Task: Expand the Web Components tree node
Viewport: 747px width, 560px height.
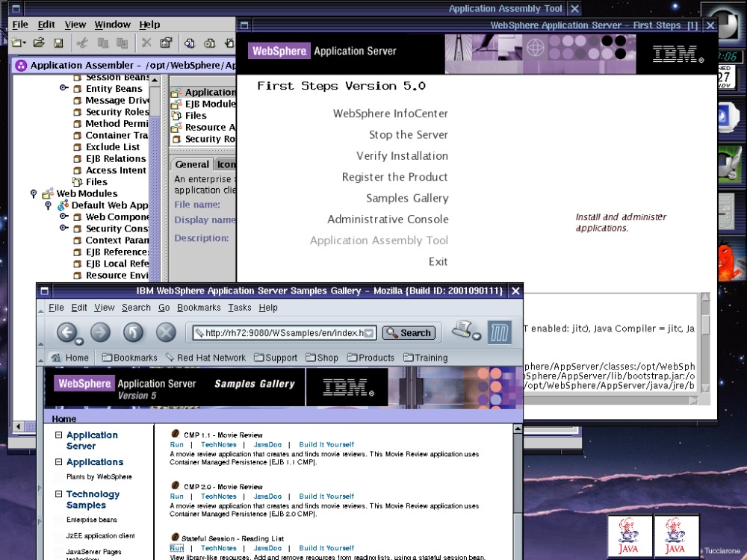Action: coord(63,217)
